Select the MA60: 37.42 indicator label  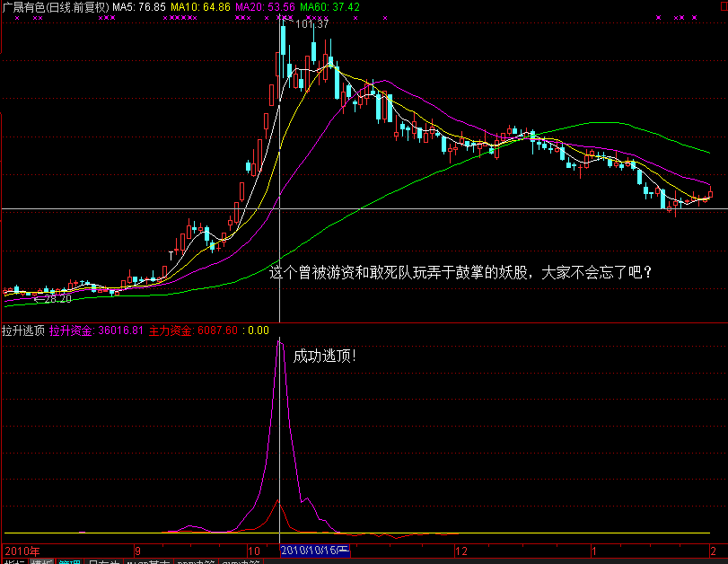(x=329, y=7)
